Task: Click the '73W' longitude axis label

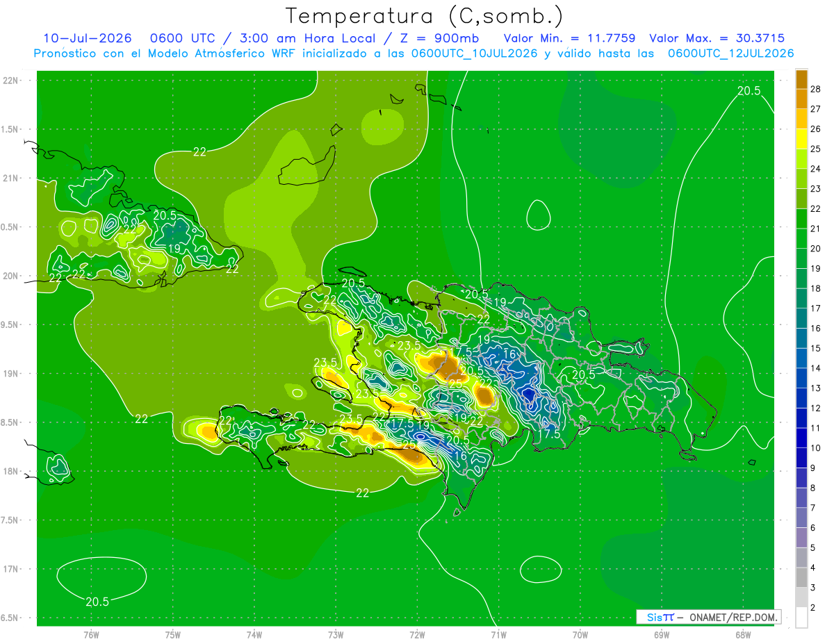Action: coord(336,635)
